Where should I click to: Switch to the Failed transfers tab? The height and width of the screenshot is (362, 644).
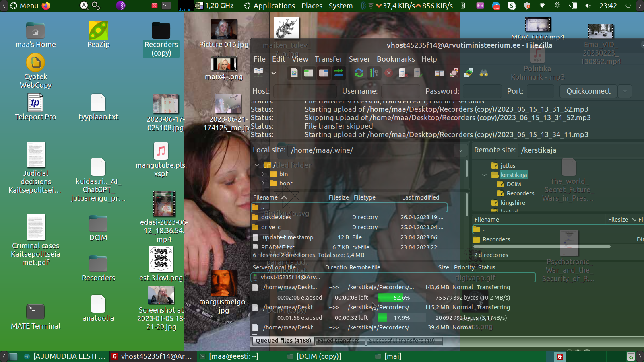pyautogui.click(x=339, y=341)
